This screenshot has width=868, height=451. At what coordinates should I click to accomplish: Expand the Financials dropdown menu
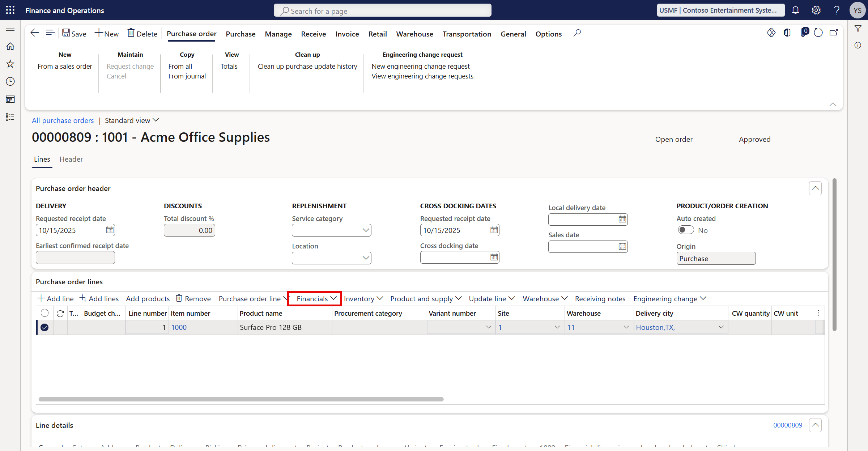pyautogui.click(x=316, y=299)
